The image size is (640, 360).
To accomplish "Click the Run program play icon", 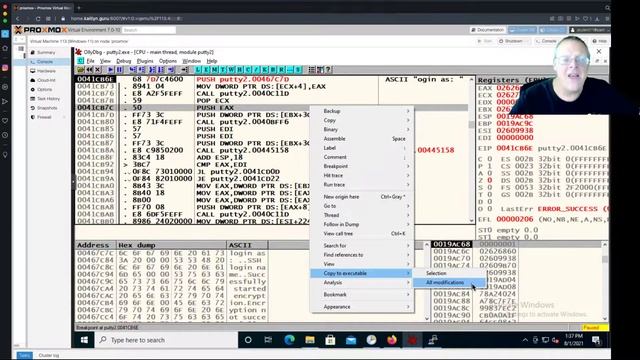I will pos(111,70).
